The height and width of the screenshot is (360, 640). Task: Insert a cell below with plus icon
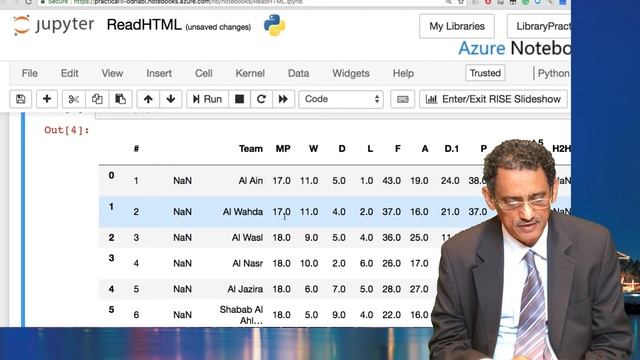tap(47, 99)
